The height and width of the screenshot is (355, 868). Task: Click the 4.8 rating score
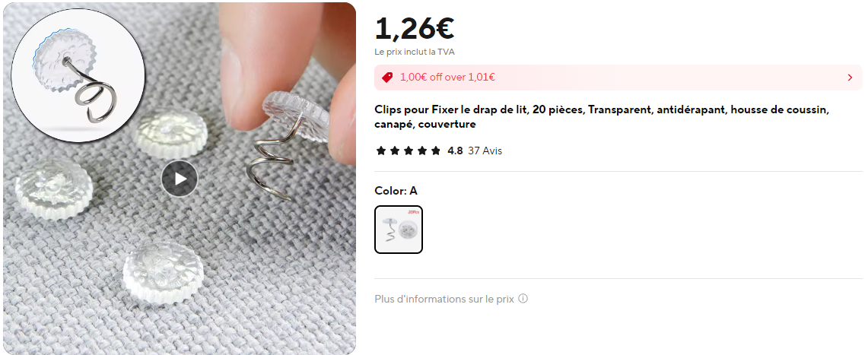tap(455, 151)
